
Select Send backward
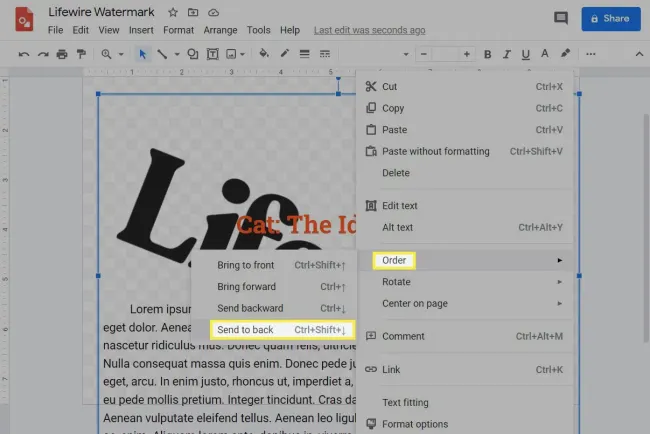(x=274, y=308)
